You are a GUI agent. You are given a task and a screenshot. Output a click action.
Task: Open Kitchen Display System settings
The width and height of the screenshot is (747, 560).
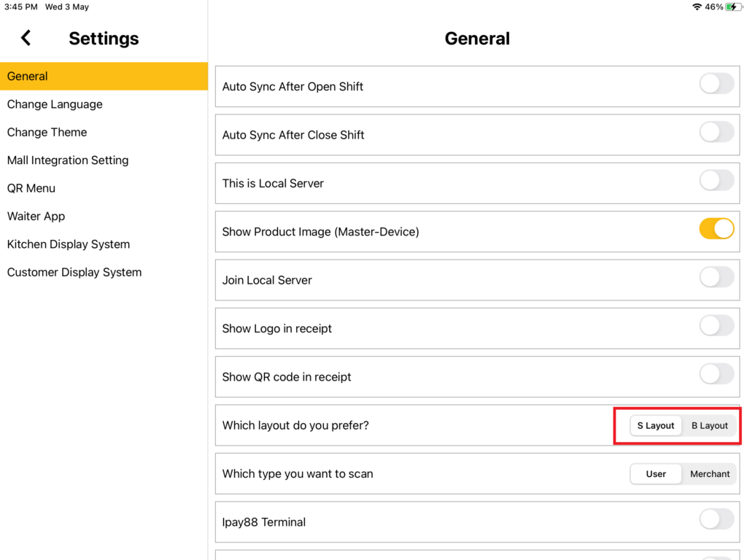pos(68,244)
